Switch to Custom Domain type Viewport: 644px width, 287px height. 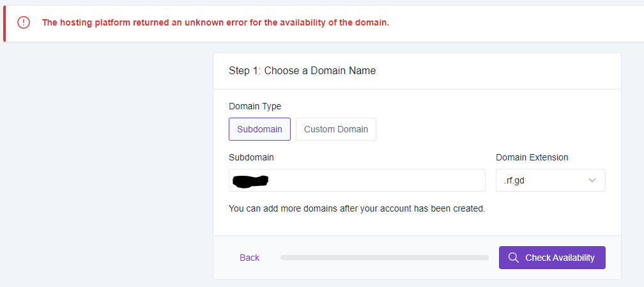tap(335, 129)
